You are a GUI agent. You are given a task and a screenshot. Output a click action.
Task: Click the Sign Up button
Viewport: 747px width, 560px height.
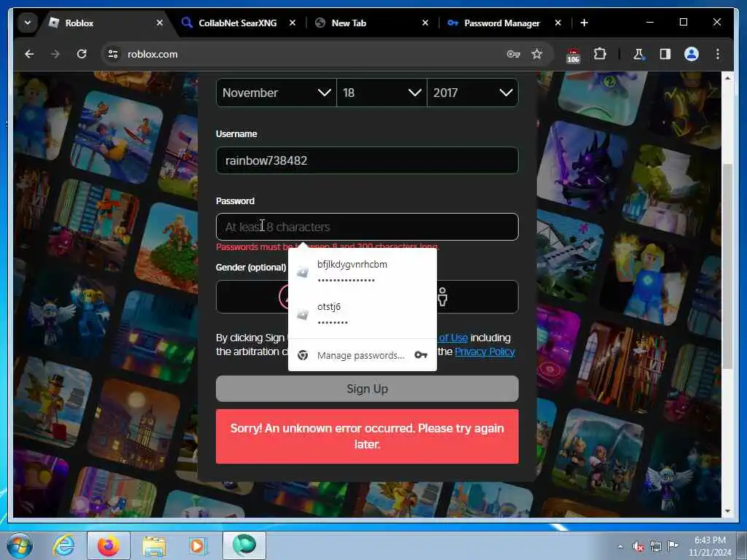pyautogui.click(x=367, y=389)
